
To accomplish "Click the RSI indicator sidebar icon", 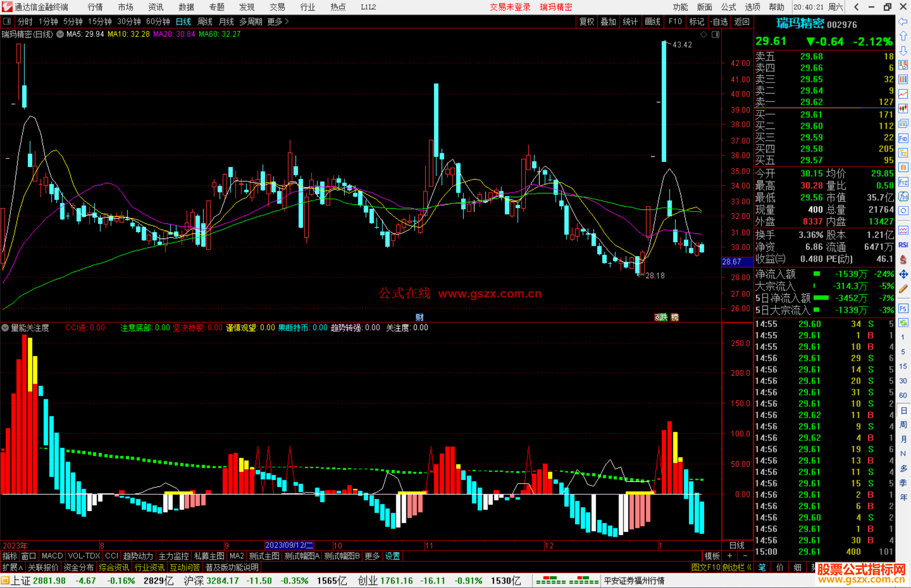I will click(903, 245).
